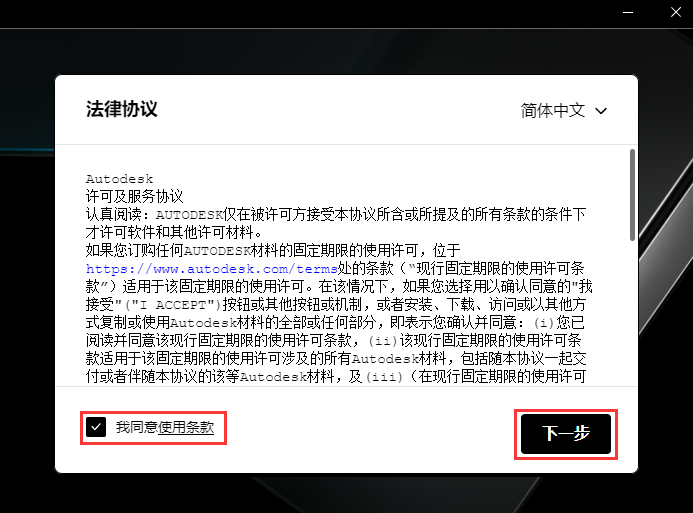Open the 使用条款 underlined link
Image resolution: width=693 pixels, height=513 pixels.
point(186,427)
